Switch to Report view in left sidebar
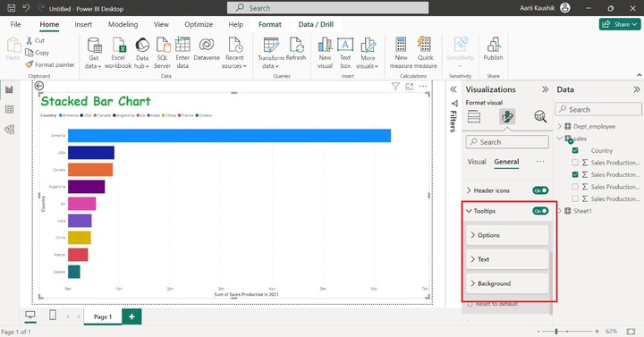 (x=9, y=89)
